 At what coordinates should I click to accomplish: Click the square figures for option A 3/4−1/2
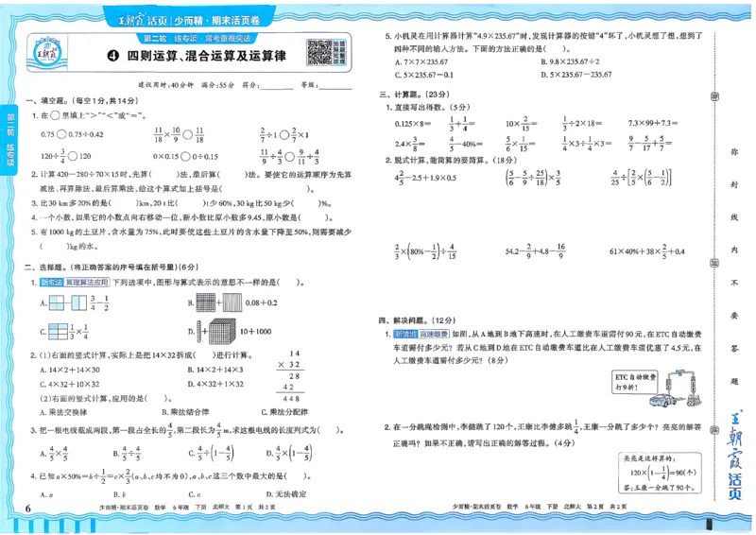pos(67,303)
